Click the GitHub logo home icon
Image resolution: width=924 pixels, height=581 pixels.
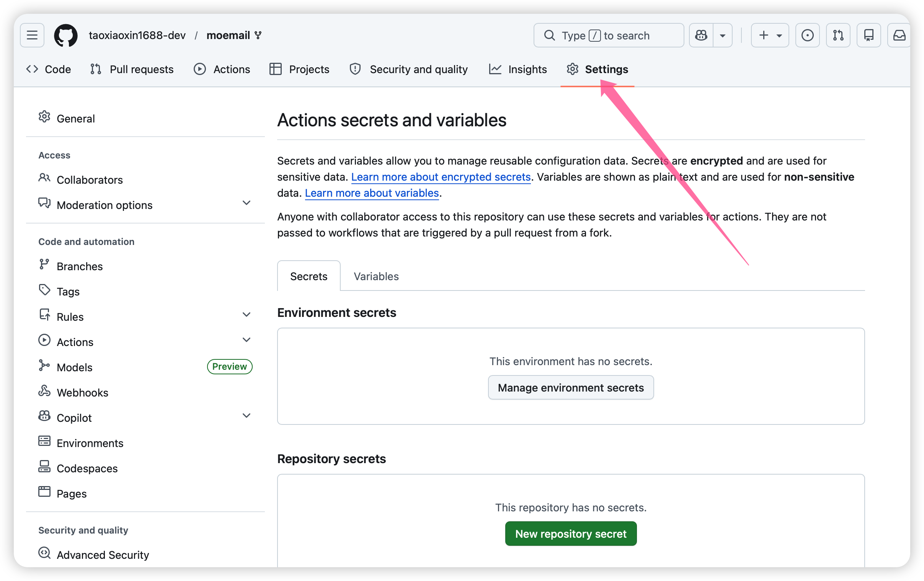pyautogui.click(x=65, y=35)
